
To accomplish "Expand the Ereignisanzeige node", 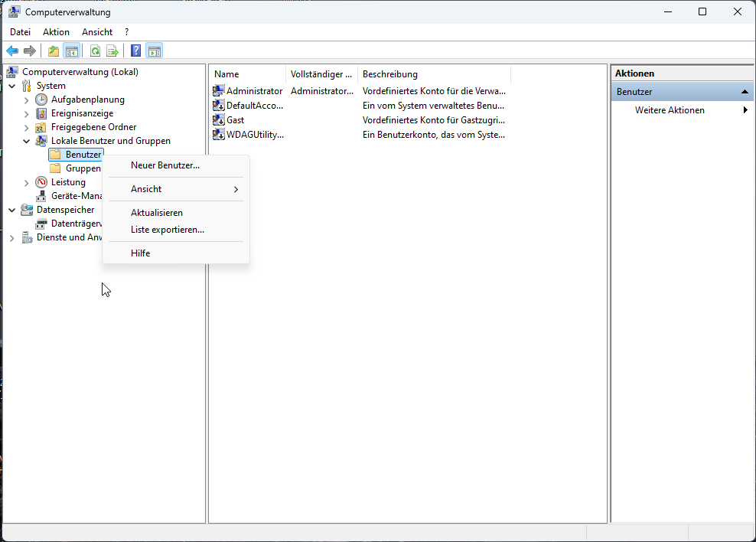I will tap(27, 114).
